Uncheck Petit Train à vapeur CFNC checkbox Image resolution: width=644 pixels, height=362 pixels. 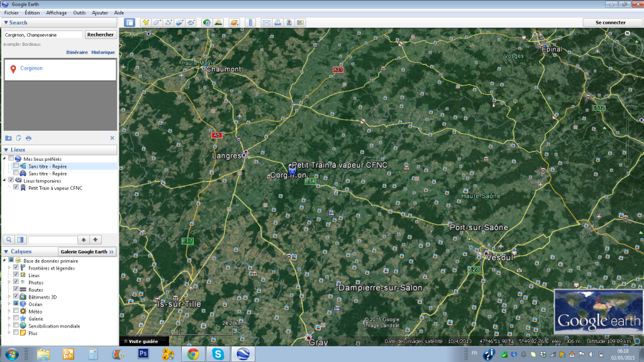coord(16,188)
